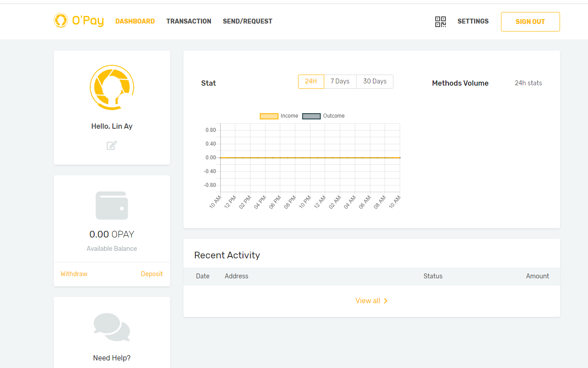
Task: Click the chat bubbles Need Help icon
Action: coord(112,327)
